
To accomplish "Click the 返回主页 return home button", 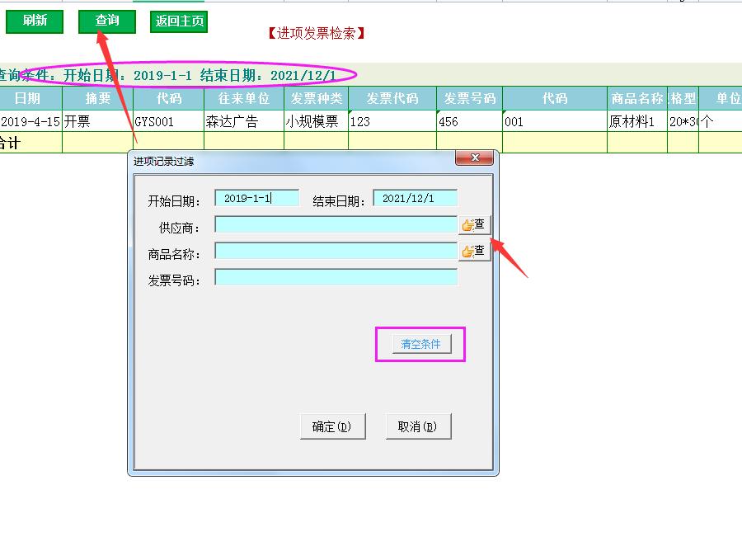I will 178,21.
